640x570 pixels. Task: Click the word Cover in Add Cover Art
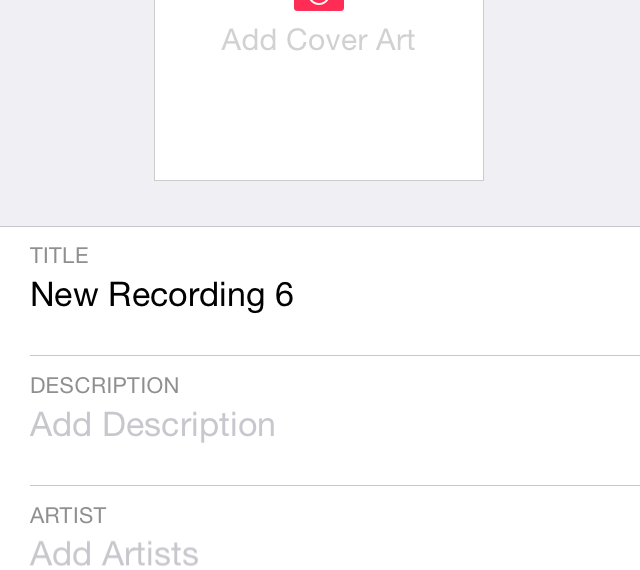326,40
